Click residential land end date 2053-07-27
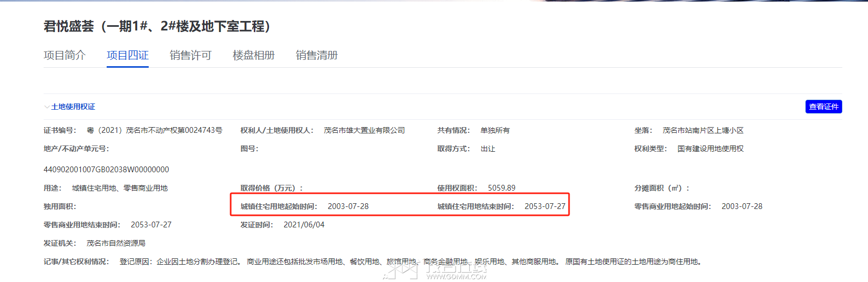Image resolution: width=868 pixels, height=282 pixels. coord(545,206)
